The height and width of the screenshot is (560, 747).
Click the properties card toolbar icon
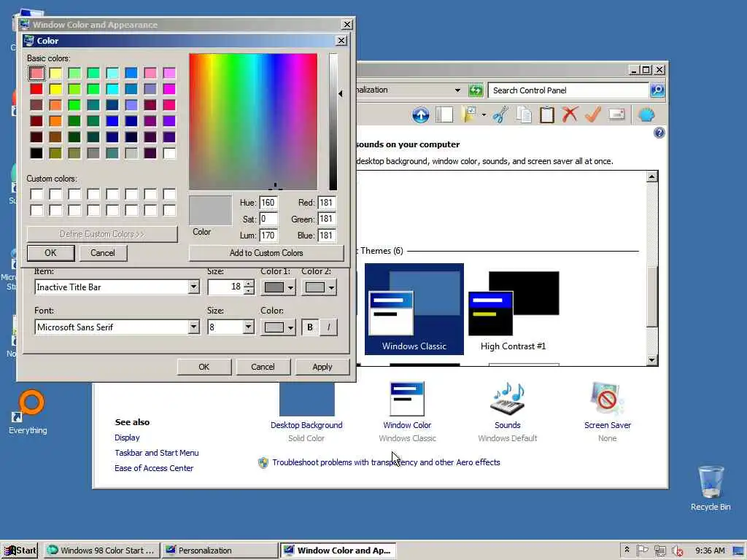tap(616, 114)
